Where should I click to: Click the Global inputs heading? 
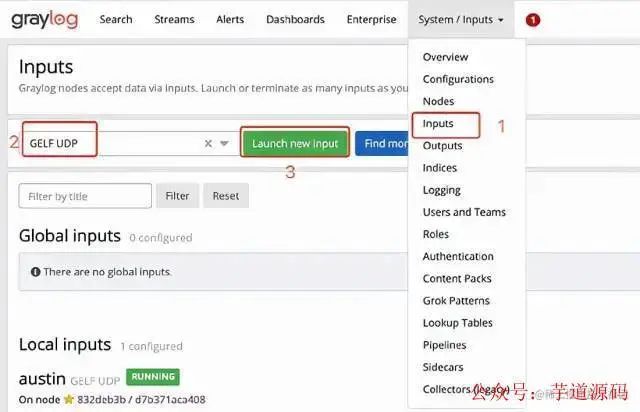[x=70, y=236]
